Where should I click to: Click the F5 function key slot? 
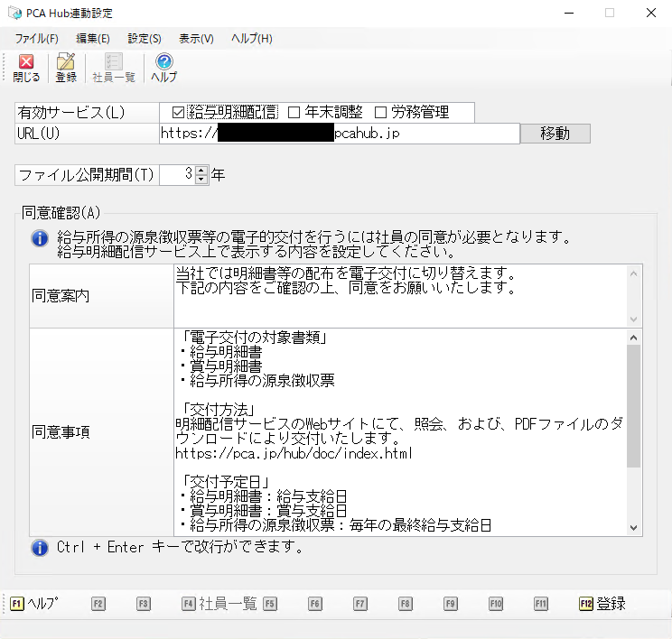pos(270,604)
